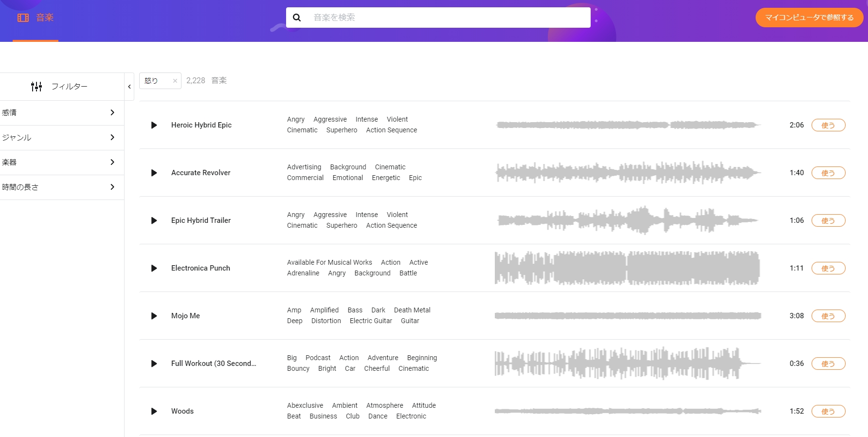Remove the 怒り filter tag
Image resolution: width=868 pixels, height=437 pixels.
pyautogui.click(x=175, y=81)
